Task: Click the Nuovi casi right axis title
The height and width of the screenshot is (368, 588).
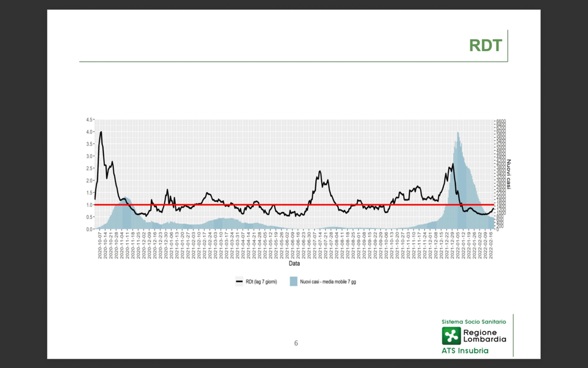Action: (x=509, y=174)
